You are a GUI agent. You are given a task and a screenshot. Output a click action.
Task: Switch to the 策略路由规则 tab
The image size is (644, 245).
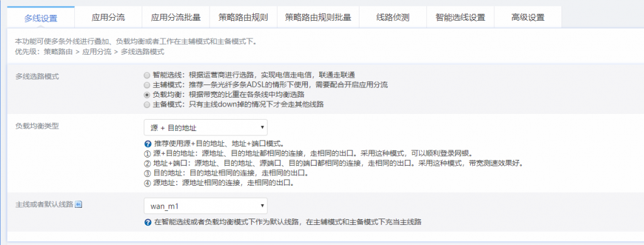243,17
